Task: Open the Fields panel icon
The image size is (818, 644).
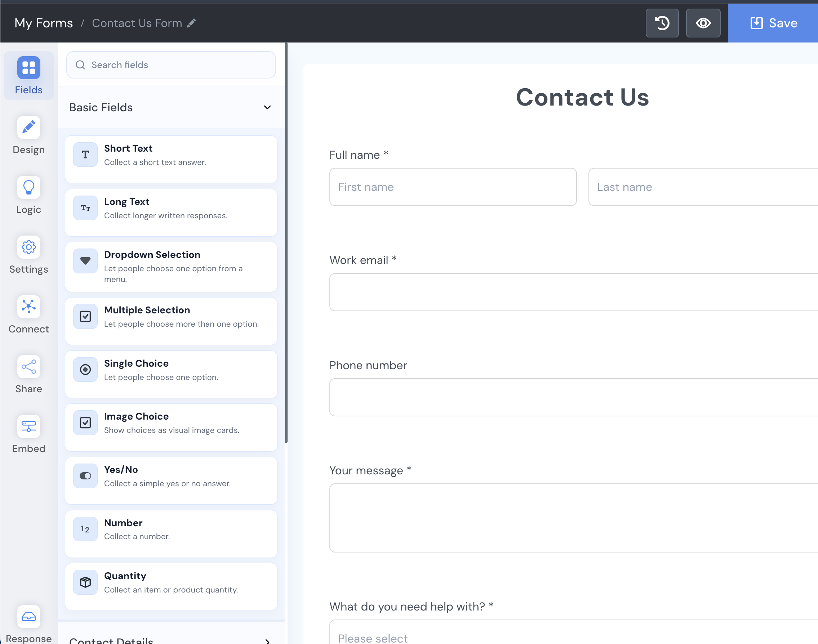Action: point(29,67)
